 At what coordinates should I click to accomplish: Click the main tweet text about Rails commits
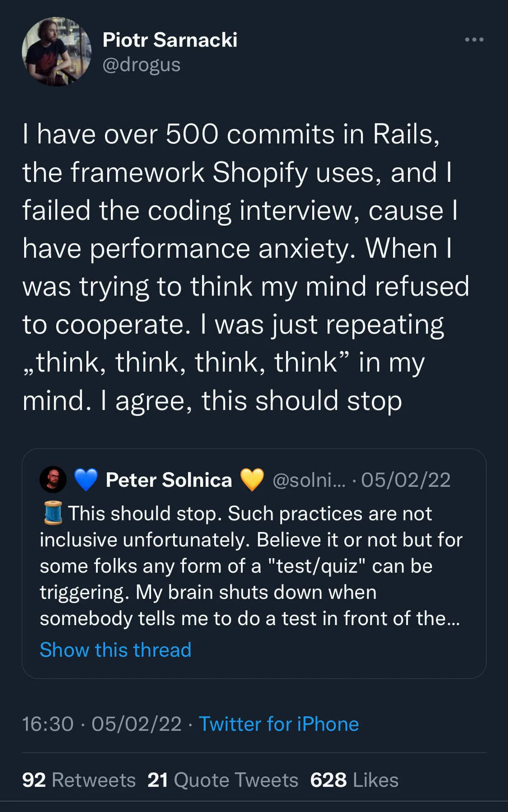point(246,267)
